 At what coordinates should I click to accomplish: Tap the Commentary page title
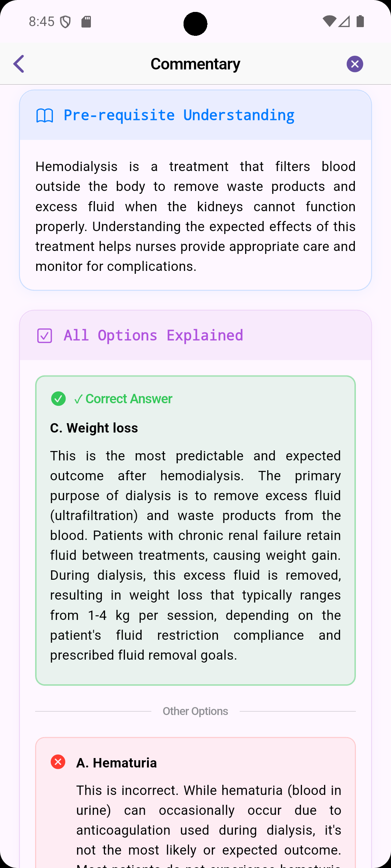[x=195, y=64]
